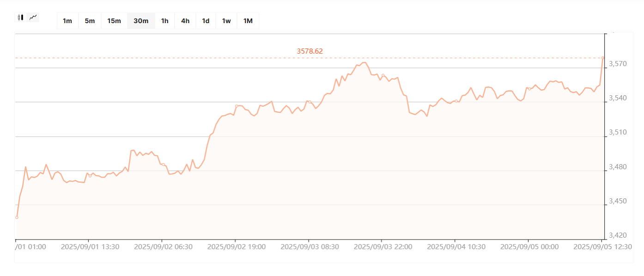Select the 1M monthly interval
Image resolution: width=644 pixels, height=276 pixels.
pos(248,21)
